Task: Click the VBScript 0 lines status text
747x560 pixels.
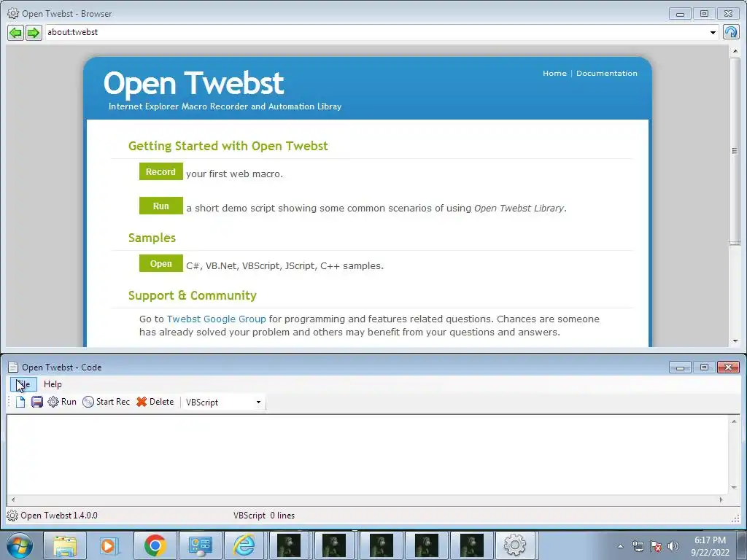Action: pos(264,516)
